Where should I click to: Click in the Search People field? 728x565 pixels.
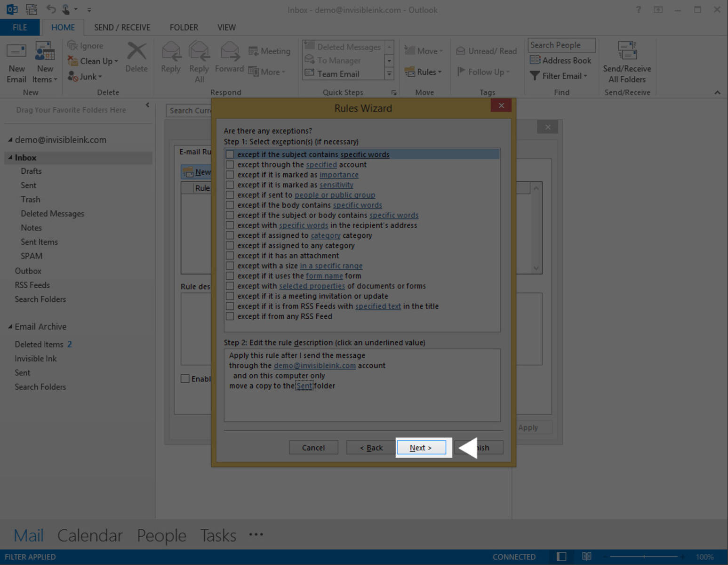click(x=561, y=45)
